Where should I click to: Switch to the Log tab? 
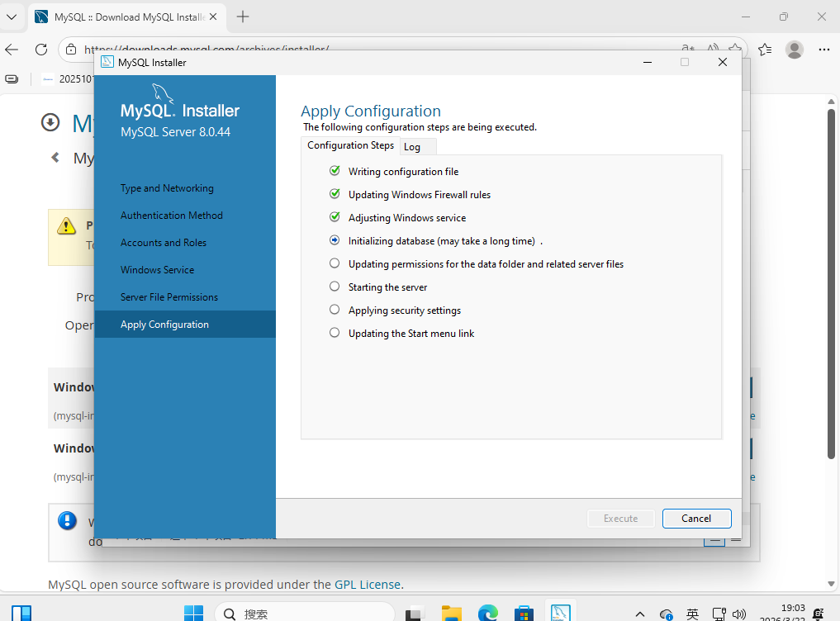click(419, 147)
